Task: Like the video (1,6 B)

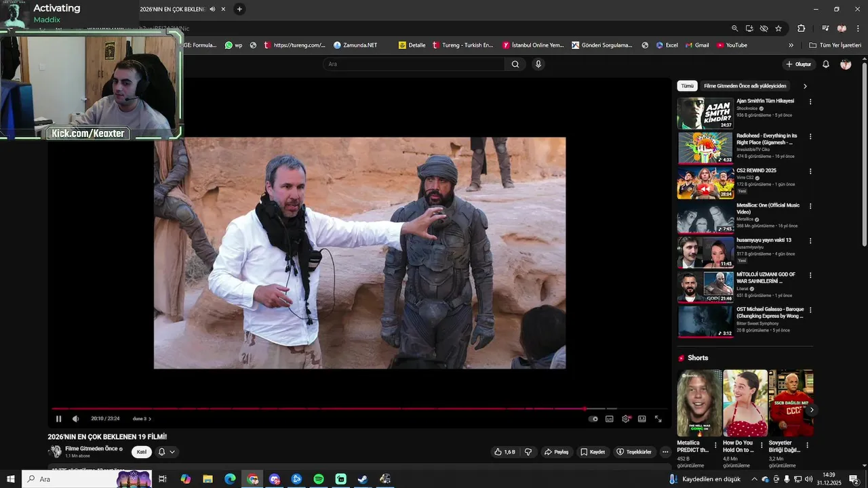Action: tap(505, 452)
